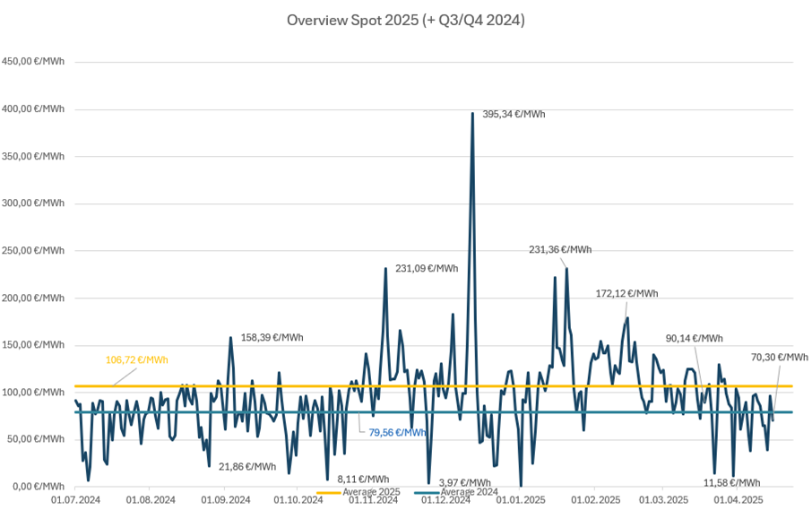Select the 172,12 €/MWh data label
This screenshot has width=812, height=510.
point(626,293)
